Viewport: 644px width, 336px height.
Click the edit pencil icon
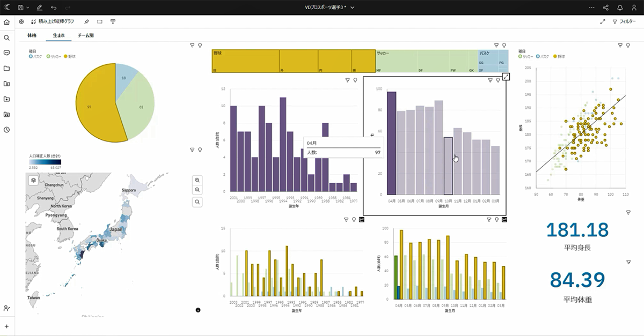[39, 8]
